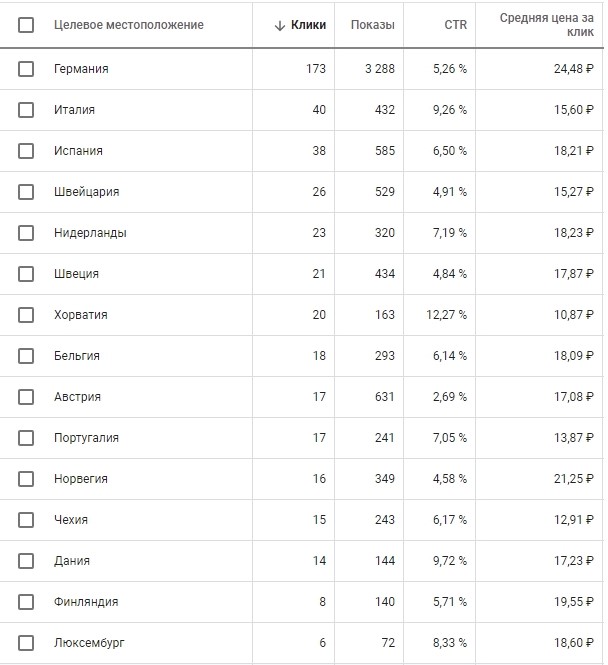Viewport: 608px width, 665px height.
Task: Select the Люксембург checkbox
Action: click(26, 643)
